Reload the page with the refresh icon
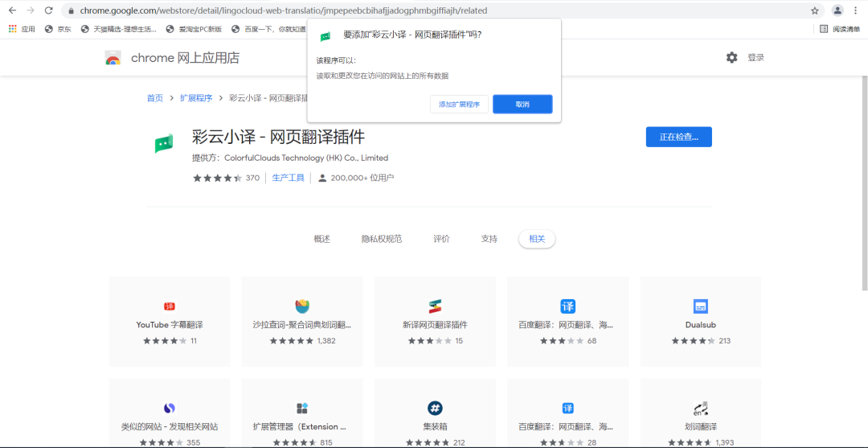Viewport: 868px width, 448px height. [49, 10]
